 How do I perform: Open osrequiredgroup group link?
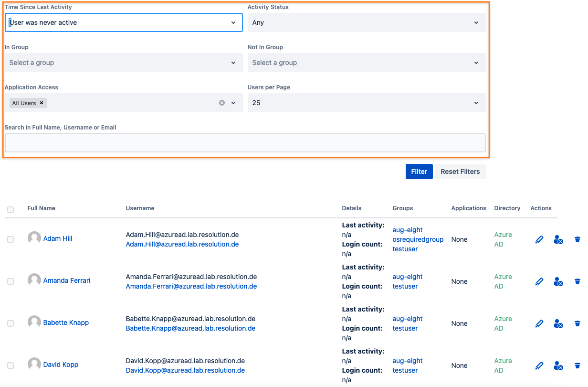pos(418,239)
